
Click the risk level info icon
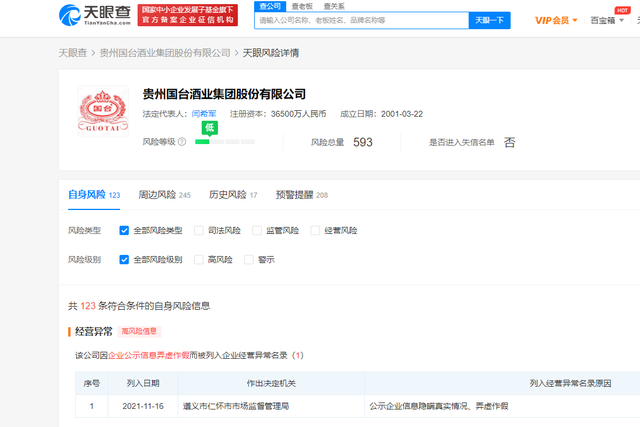click(184, 142)
